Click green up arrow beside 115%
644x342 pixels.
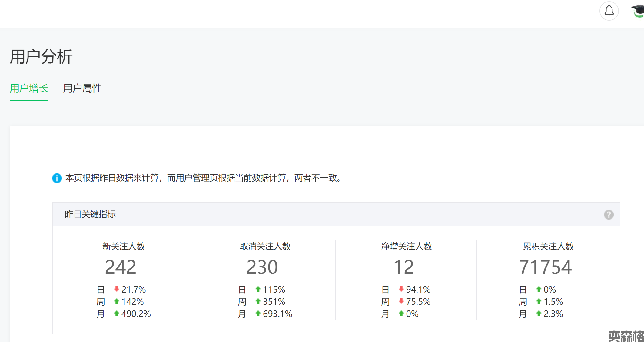258,289
